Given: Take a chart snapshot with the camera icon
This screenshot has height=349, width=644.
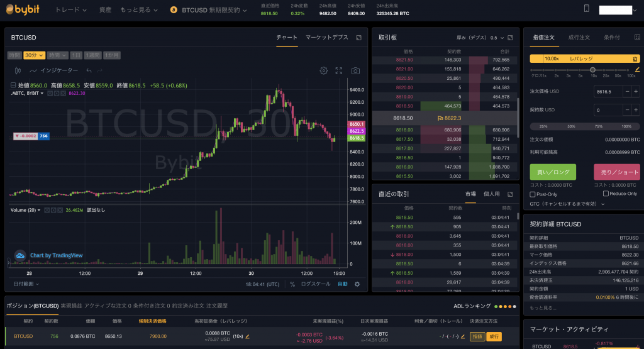Looking at the screenshot, I should pyautogui.click(x=355, y=70).
